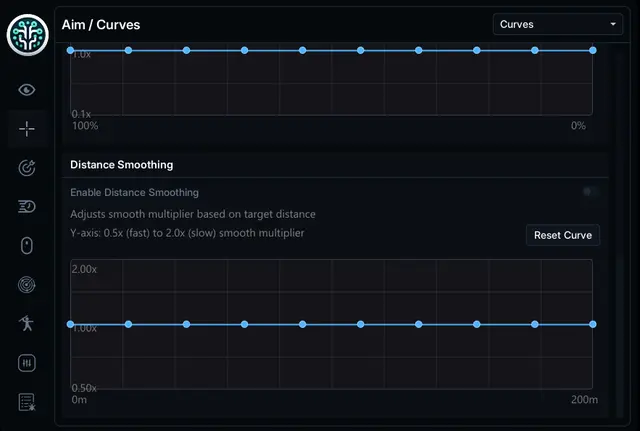Click the Curves dropdown arrow

[613, 24]
